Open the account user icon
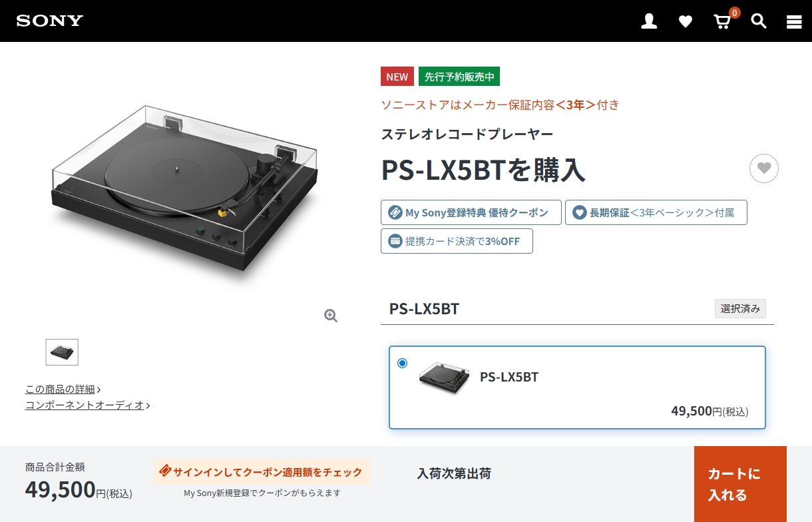This screenshot has height=522, width=812. point(649,21)
